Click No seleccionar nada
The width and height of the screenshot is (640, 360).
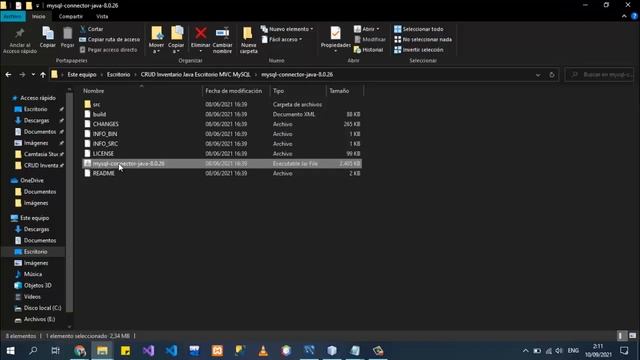(x=423, y=40)
